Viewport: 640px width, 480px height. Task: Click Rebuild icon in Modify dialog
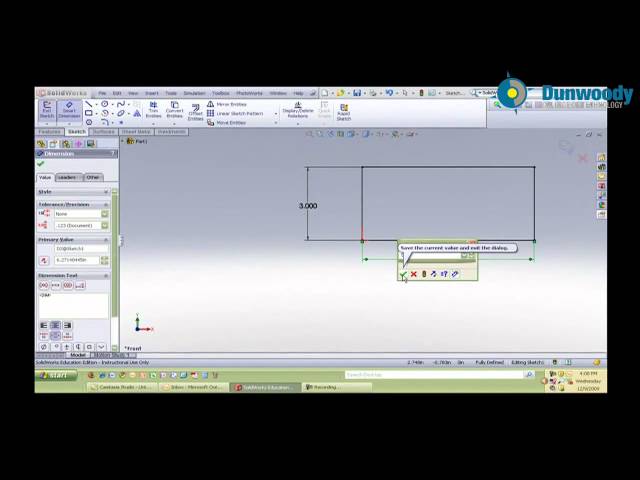pyautogui.click(x=424, y=274)
